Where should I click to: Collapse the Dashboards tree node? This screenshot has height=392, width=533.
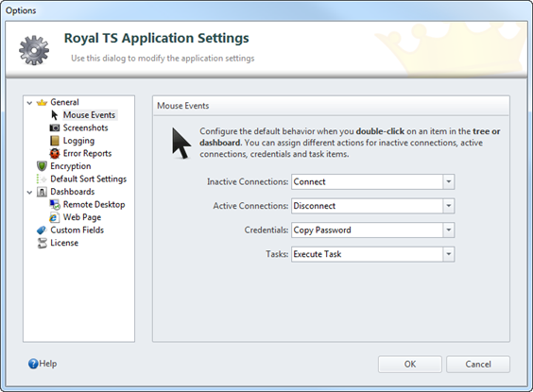click(x=29, y=193)
